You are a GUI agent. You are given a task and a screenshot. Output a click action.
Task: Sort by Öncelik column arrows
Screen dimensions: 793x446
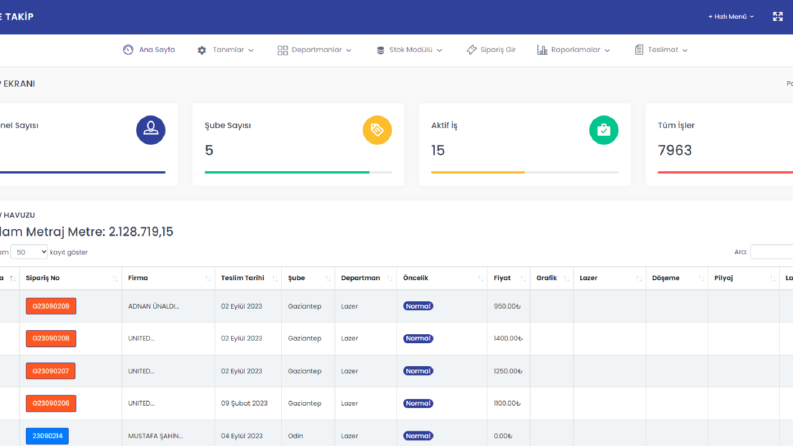480,278
